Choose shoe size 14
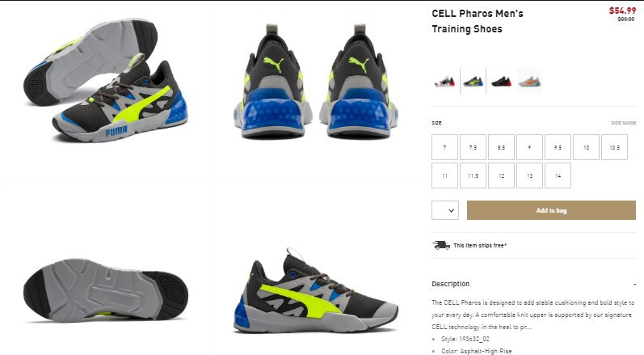The image size is (644, 355). [x=558, y=175]
